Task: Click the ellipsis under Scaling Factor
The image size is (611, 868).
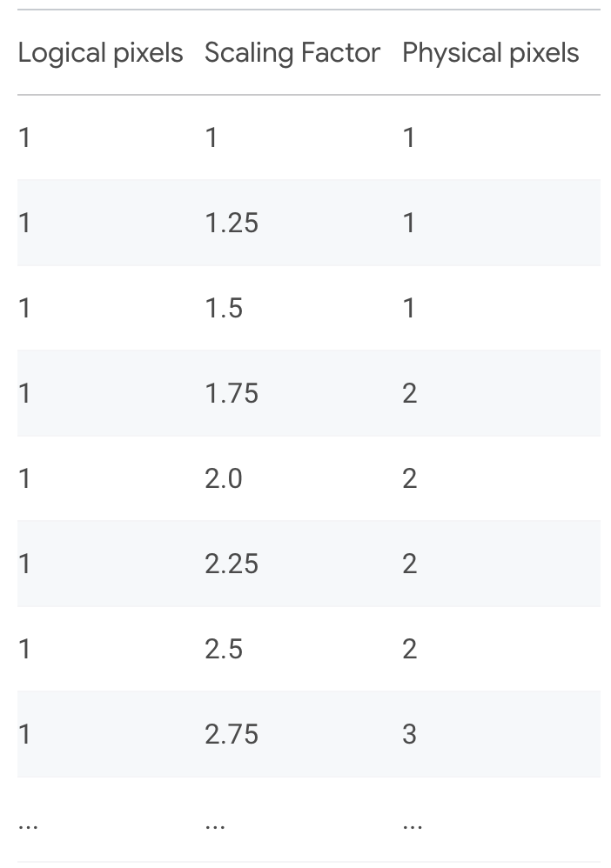Action: 215,826
